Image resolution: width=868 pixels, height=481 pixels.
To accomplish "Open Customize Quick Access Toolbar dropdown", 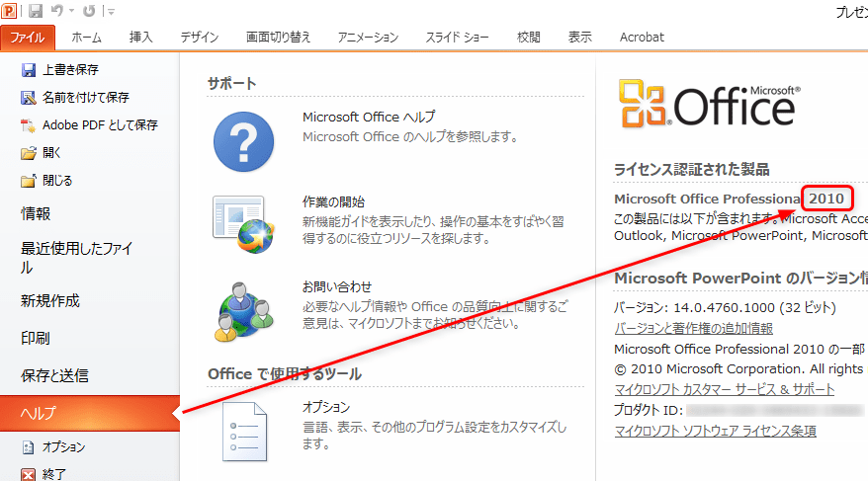I will [111, 11].
